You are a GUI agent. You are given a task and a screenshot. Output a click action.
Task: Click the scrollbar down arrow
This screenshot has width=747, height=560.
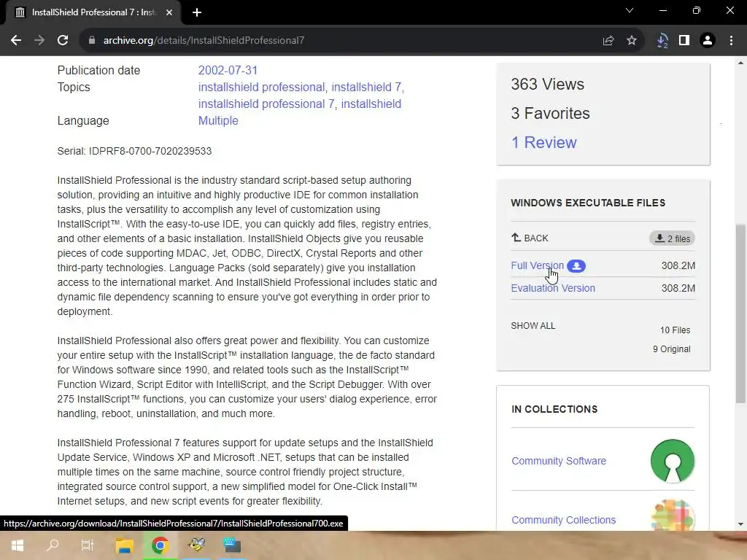pos(740,524)
